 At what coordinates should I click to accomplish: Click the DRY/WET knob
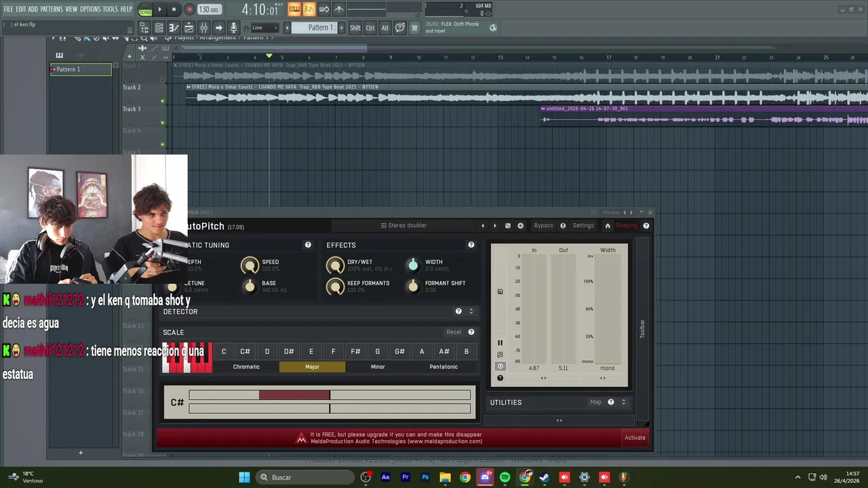click(x=335, y=265)
